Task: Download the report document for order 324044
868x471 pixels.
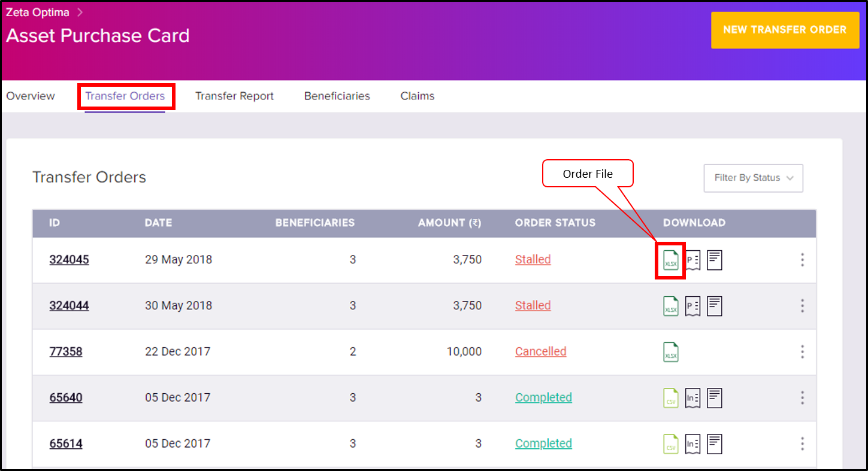Action: 715,306
